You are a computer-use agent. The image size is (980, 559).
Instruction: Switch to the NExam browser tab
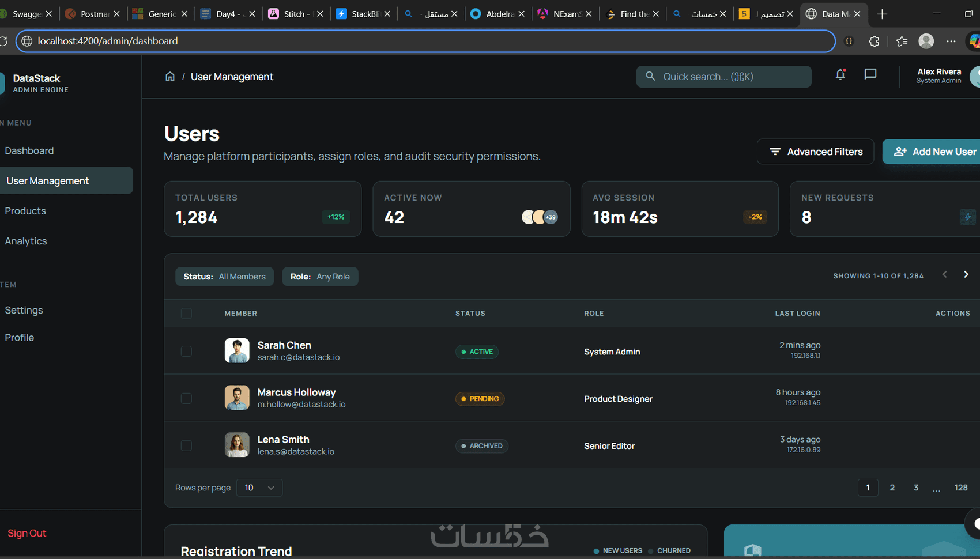click(x=564, y=14)
